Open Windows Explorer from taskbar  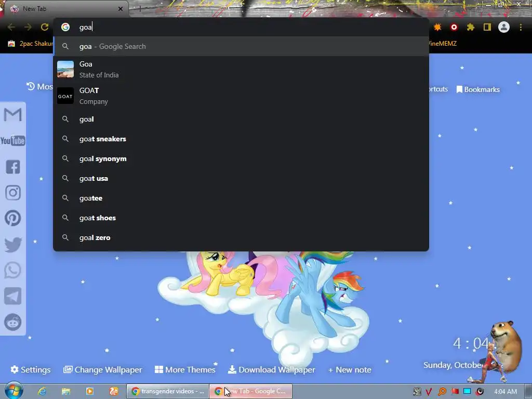point(66,391)
